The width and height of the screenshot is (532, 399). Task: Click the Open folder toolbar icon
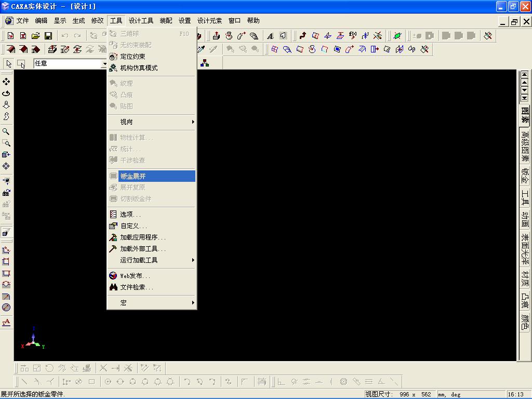click(36, 36)
